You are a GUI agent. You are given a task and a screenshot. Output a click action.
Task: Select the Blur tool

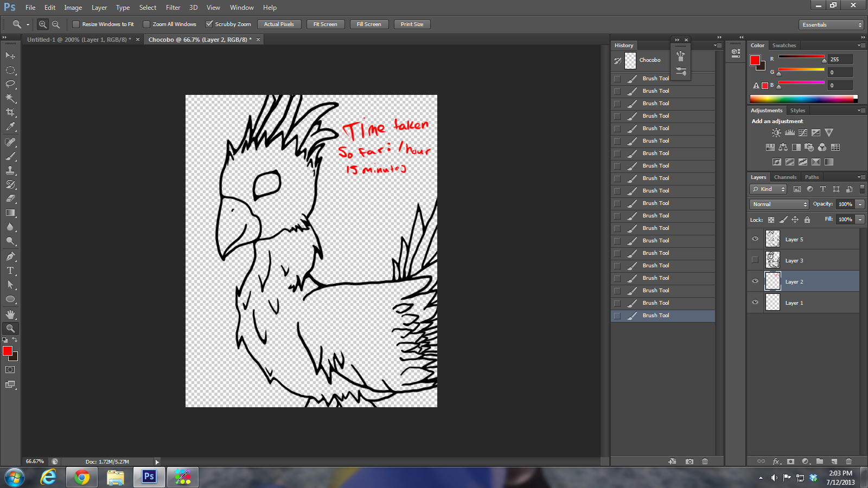10,227
